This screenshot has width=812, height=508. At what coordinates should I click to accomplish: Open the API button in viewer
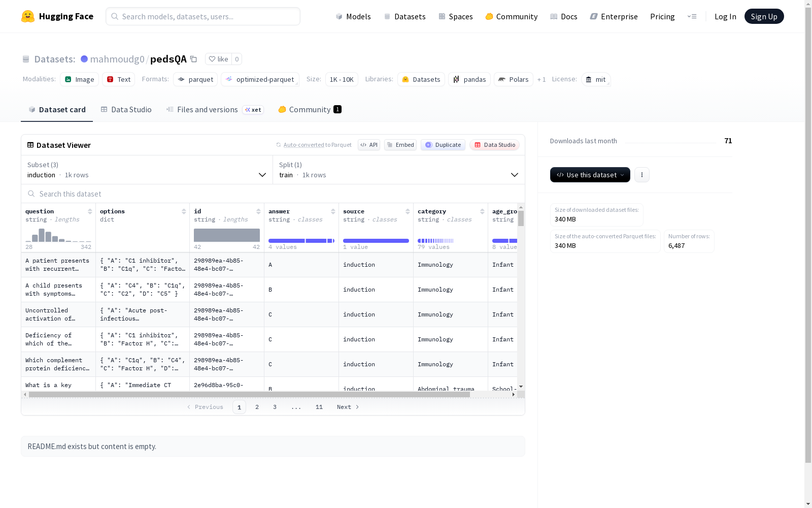tap(369, 145)
